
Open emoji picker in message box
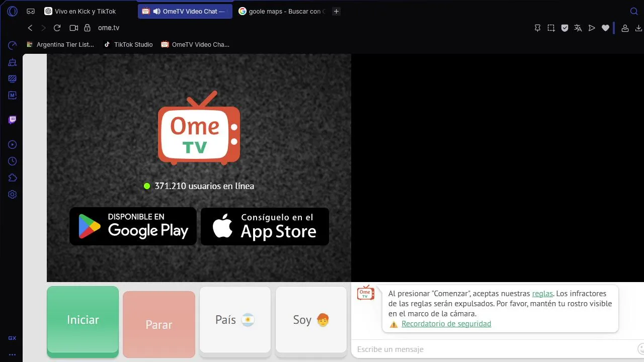pos(640,348)
